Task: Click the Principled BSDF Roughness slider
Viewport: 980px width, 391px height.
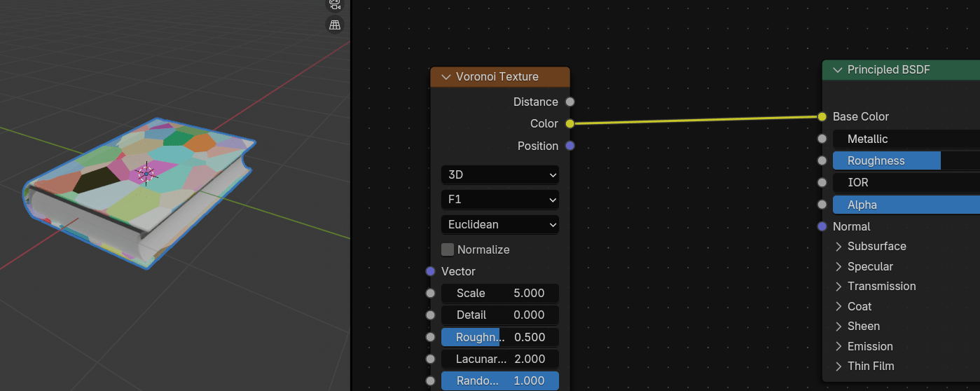Action: tap(905, 161)
